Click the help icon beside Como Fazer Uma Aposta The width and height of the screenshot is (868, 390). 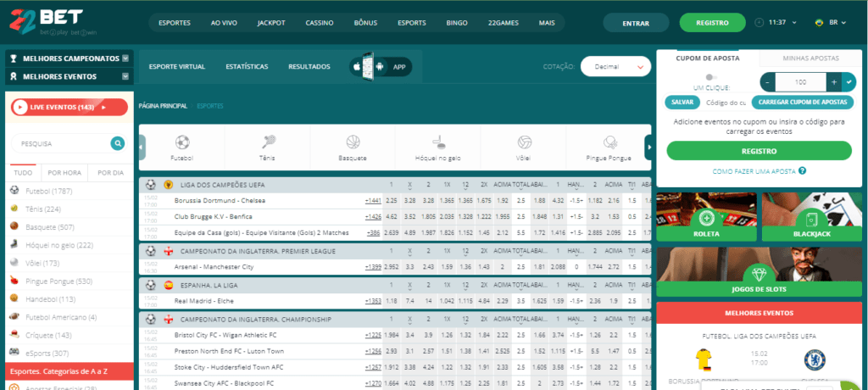click(802, 170)
